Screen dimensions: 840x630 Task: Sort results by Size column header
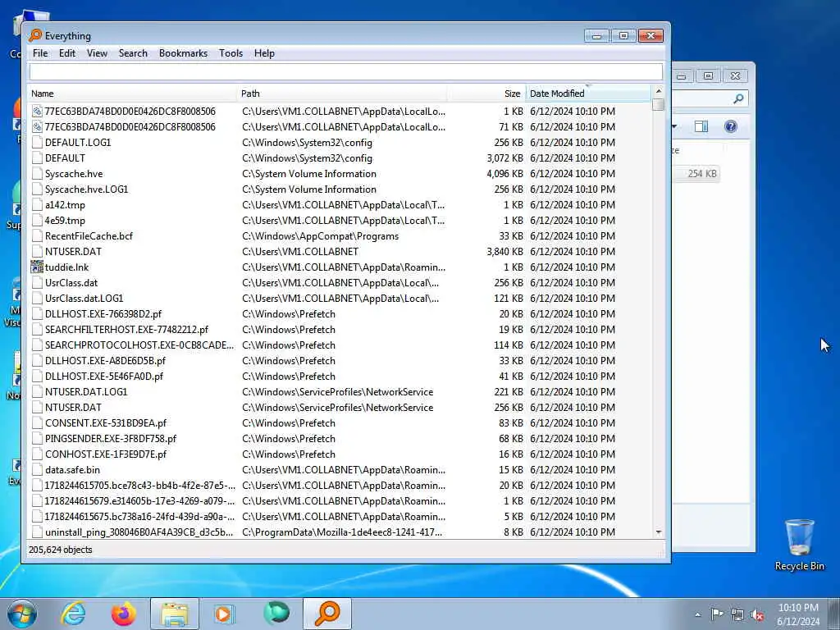(x=486, y=94)
